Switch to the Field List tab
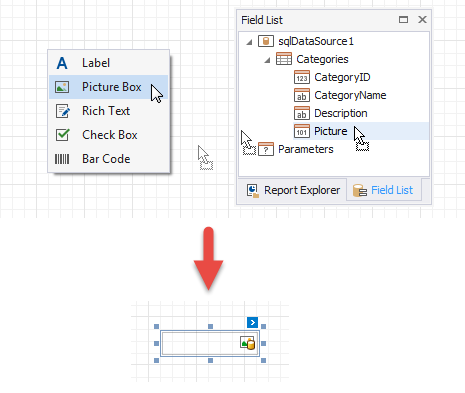 point(384,191)
